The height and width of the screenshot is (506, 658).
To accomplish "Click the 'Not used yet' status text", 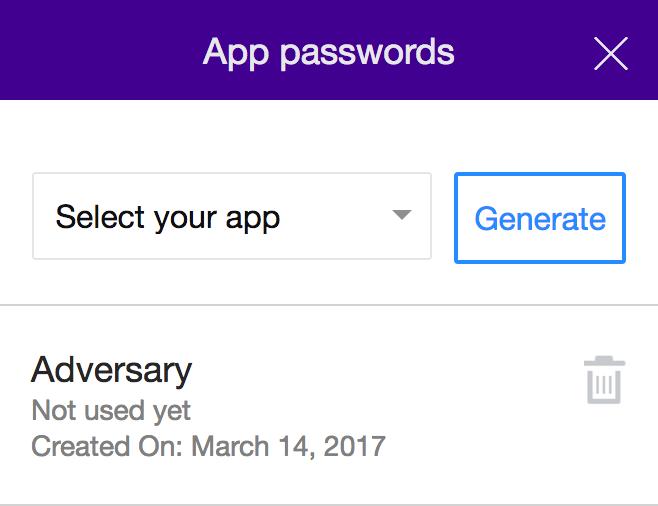I will tap(111, 410).
